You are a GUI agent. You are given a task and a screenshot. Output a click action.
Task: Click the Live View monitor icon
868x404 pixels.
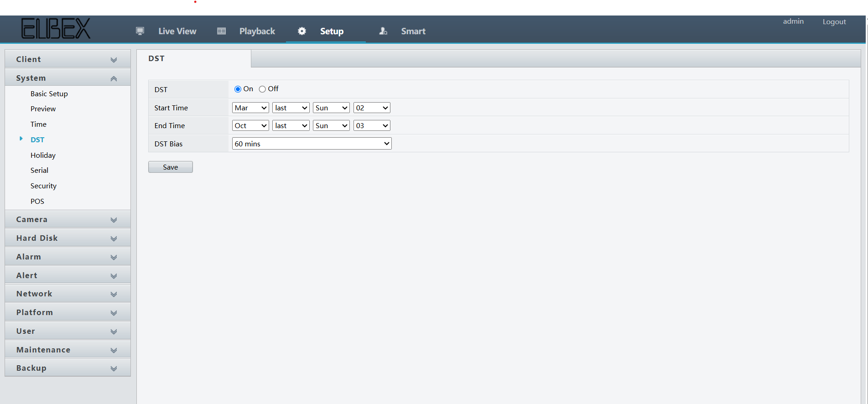[140, 31]
